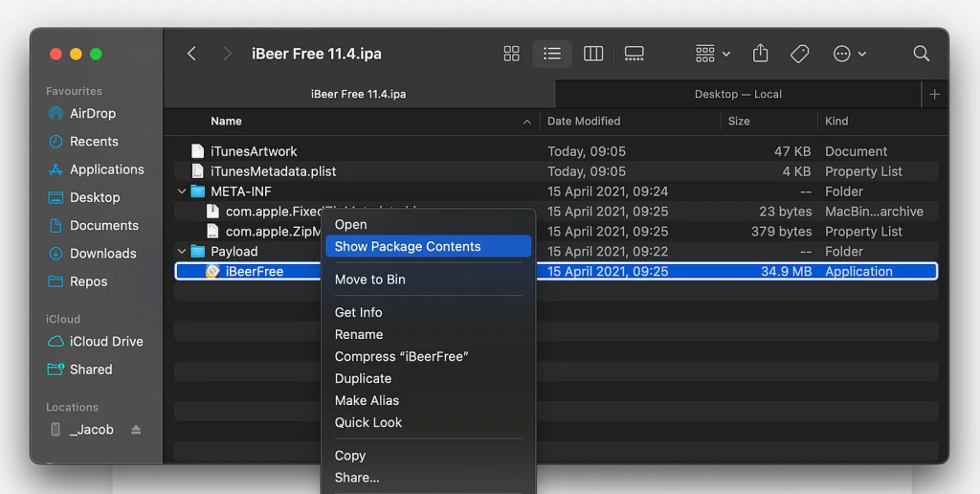Add a new Finder tab
This screenshot has width=980, height=494.
point(934,94)
